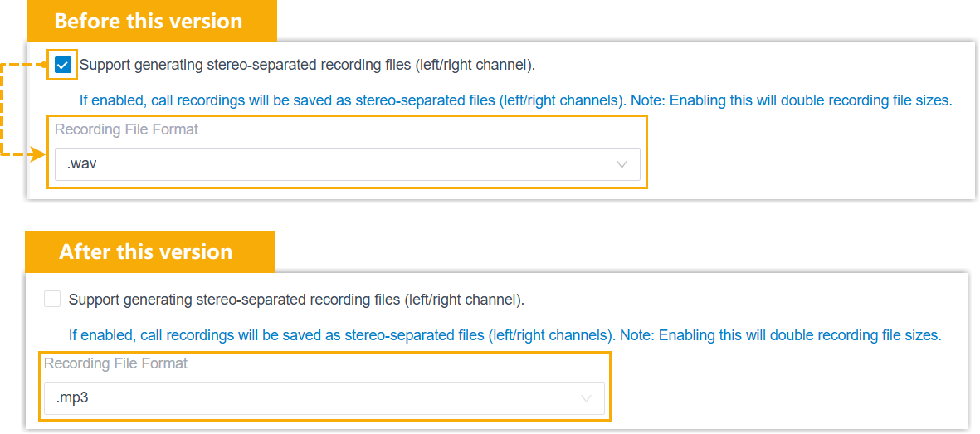Click the orange dashed connector line at left

click(3, 108)
